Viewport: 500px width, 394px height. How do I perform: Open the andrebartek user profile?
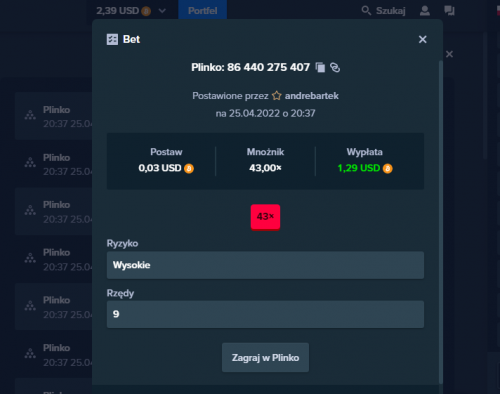click(312, 96)
